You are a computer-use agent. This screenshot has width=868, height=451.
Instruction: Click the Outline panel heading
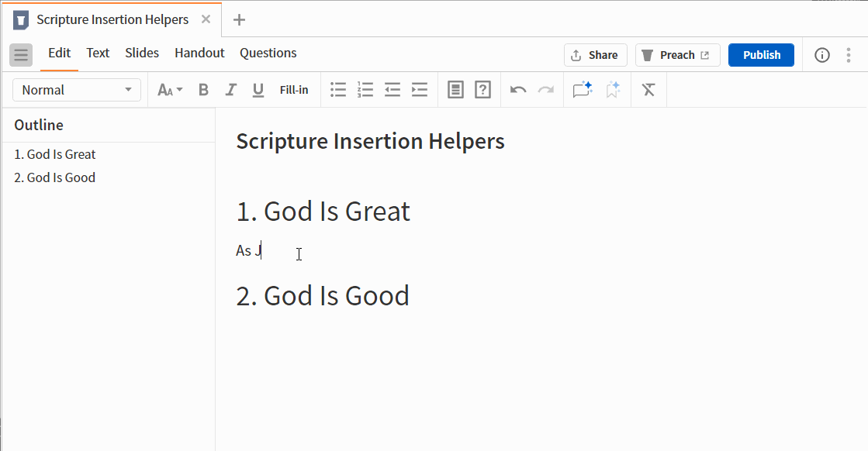click(39, 125)
